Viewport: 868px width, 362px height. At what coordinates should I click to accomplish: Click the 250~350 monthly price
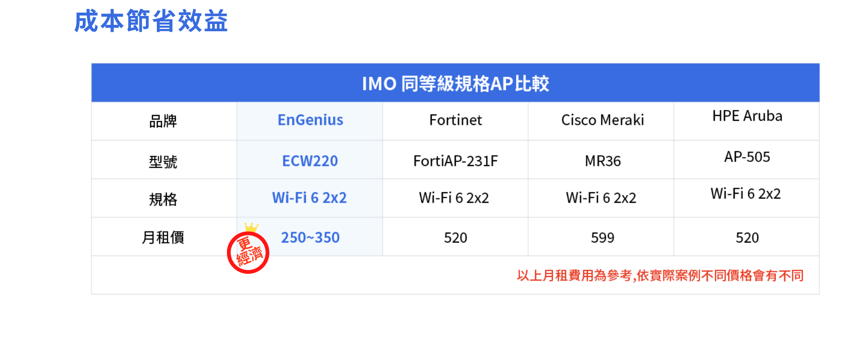[x=310, y=238]
